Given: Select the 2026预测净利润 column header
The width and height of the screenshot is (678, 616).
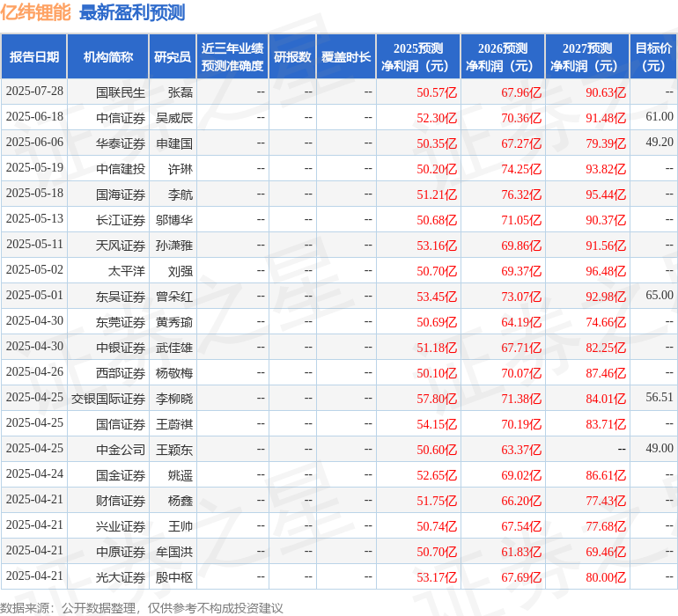Looking at the screenshot, I should click(503, 57).
